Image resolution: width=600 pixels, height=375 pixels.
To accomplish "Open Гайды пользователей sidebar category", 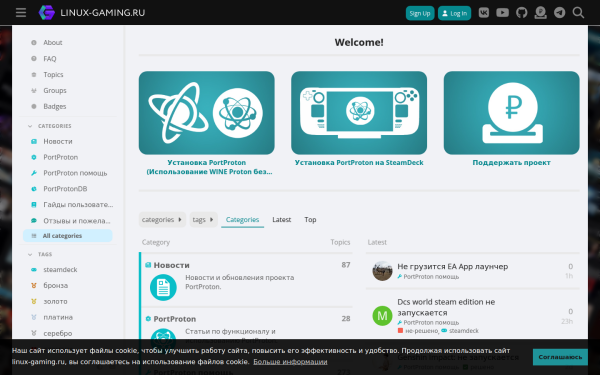I will (x=78, y=205).
